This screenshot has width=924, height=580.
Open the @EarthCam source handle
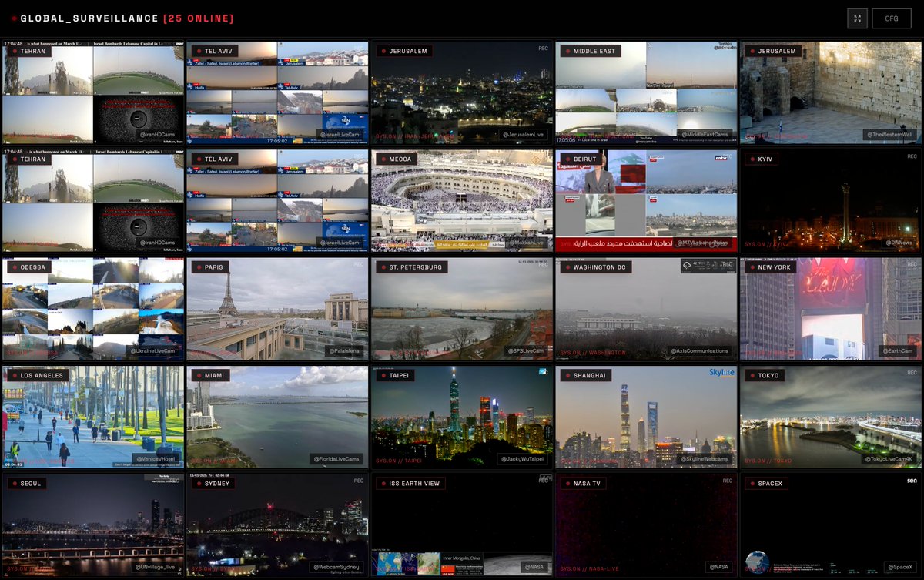[898, 350]
